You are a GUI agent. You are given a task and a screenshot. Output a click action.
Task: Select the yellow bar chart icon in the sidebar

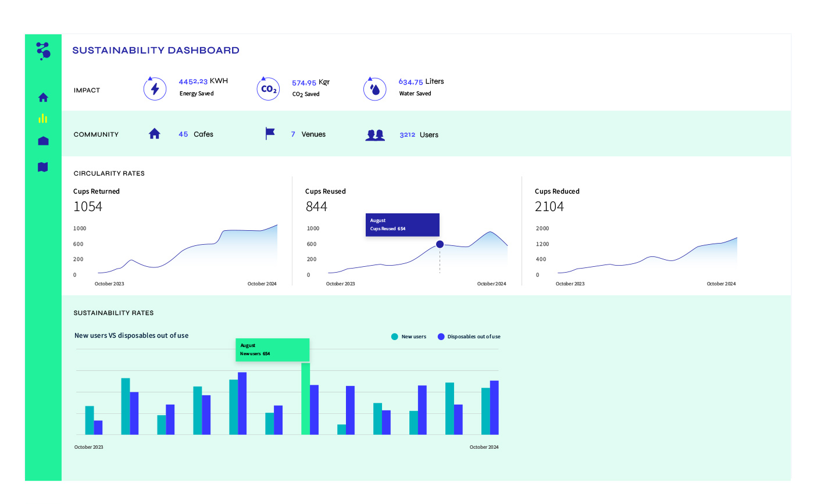click(x=43, y=118)
